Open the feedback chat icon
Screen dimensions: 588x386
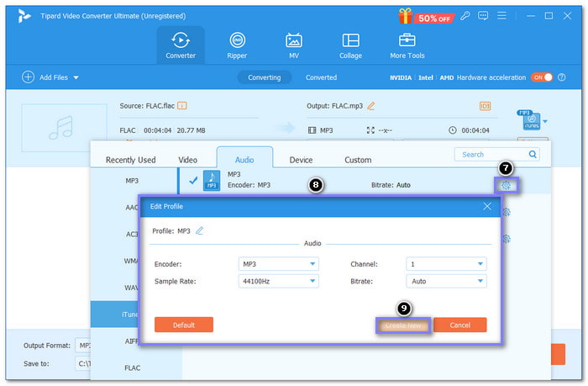(x=483, y=16)
